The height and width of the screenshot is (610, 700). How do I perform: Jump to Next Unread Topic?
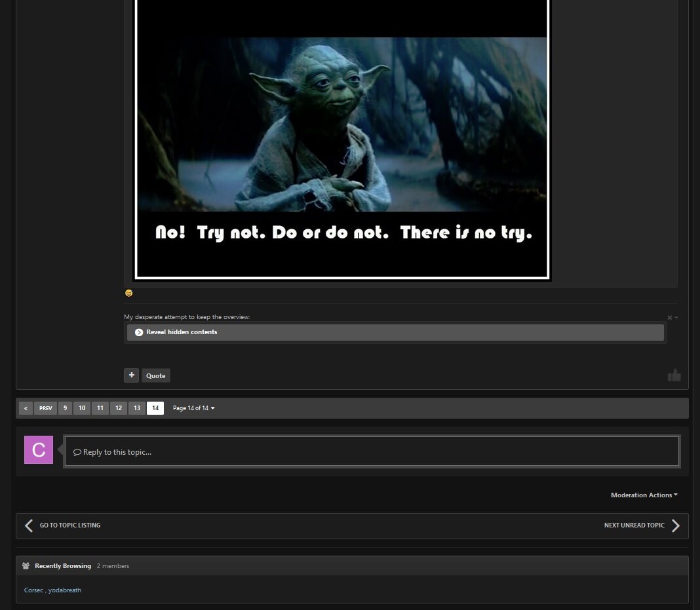pyautogui.click(x=634, y=525)
